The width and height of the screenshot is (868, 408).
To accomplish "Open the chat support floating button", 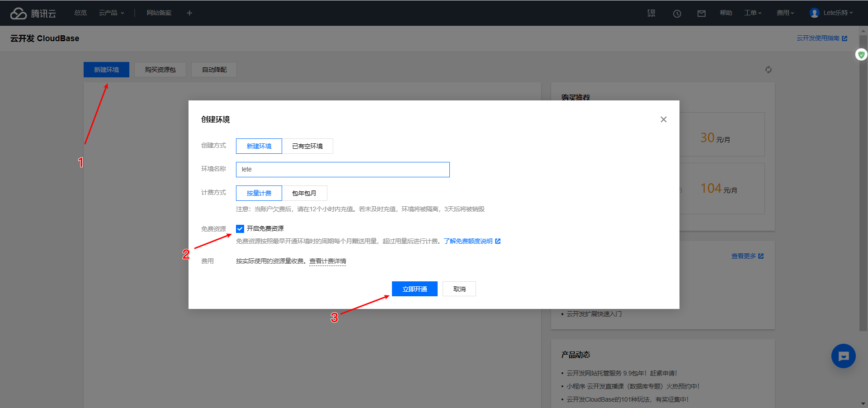I will (x=843, y=356).
